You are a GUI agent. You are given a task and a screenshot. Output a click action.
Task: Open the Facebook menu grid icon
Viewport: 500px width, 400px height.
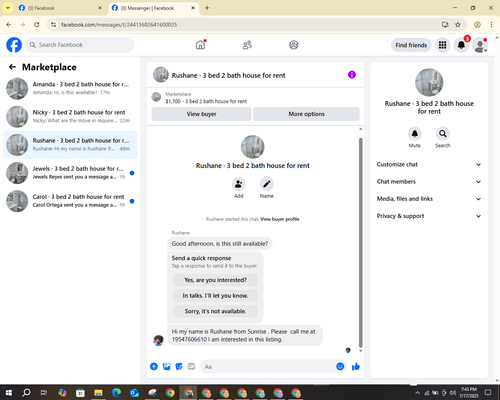click(x=442, y=45)
